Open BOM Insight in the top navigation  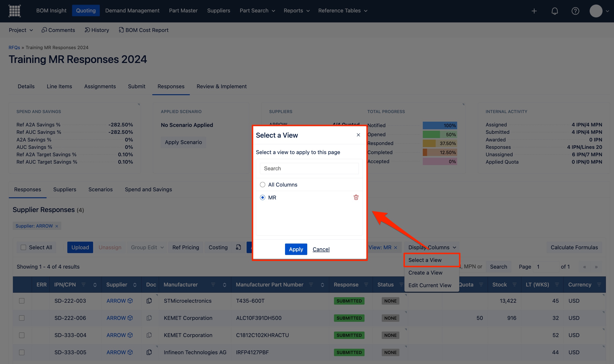51,10
